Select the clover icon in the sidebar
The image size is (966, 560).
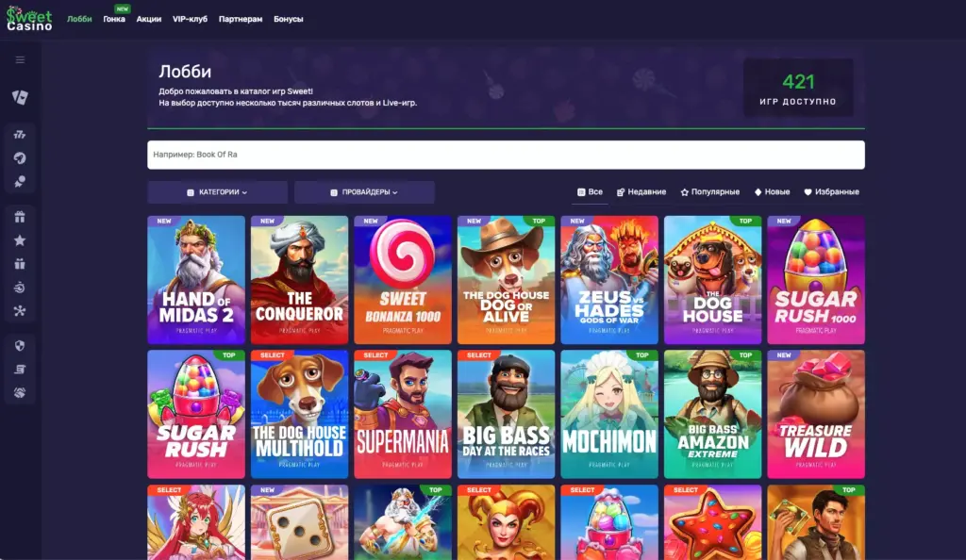pos(19,311)
